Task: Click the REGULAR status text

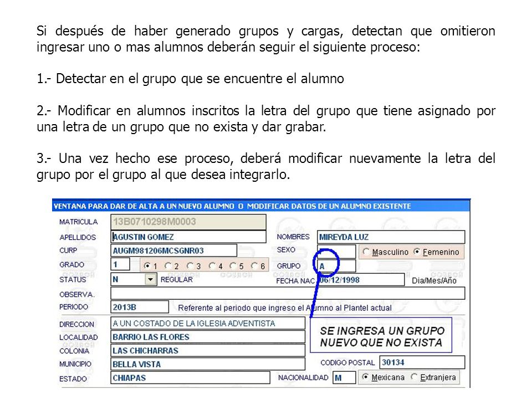Action: tap(176, 279)
